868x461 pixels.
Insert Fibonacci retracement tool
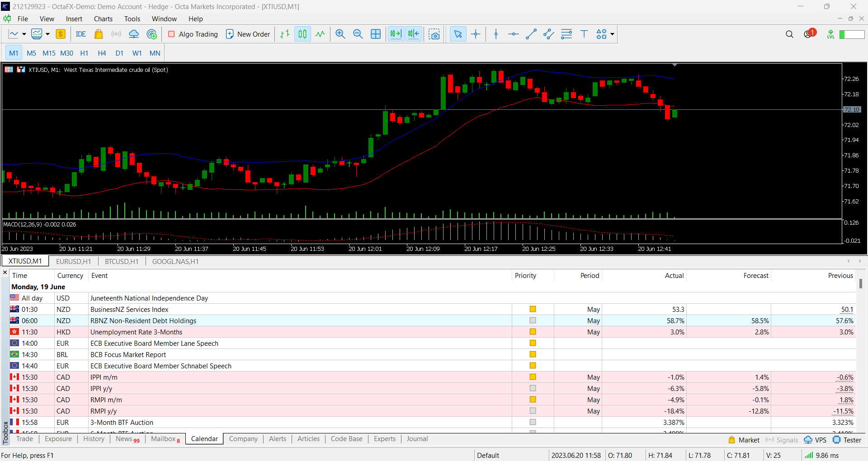(566, 34)
